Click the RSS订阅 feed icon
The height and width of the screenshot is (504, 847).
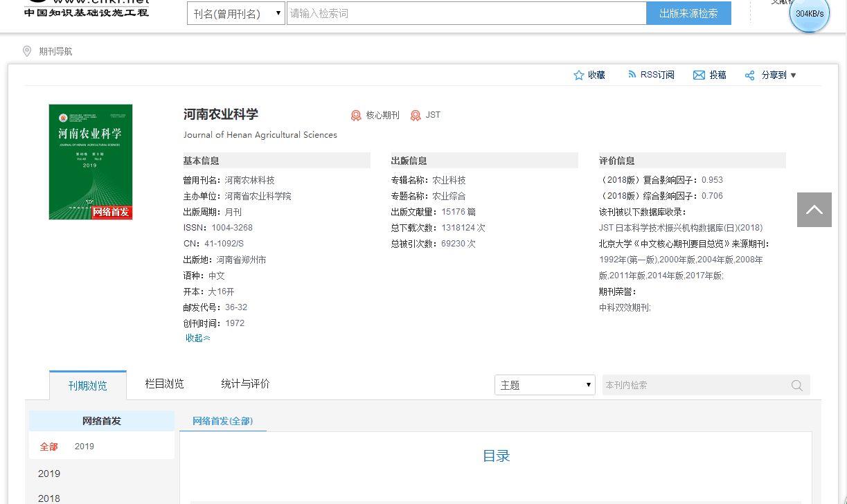pyautogui.click(x=632, y=75)
